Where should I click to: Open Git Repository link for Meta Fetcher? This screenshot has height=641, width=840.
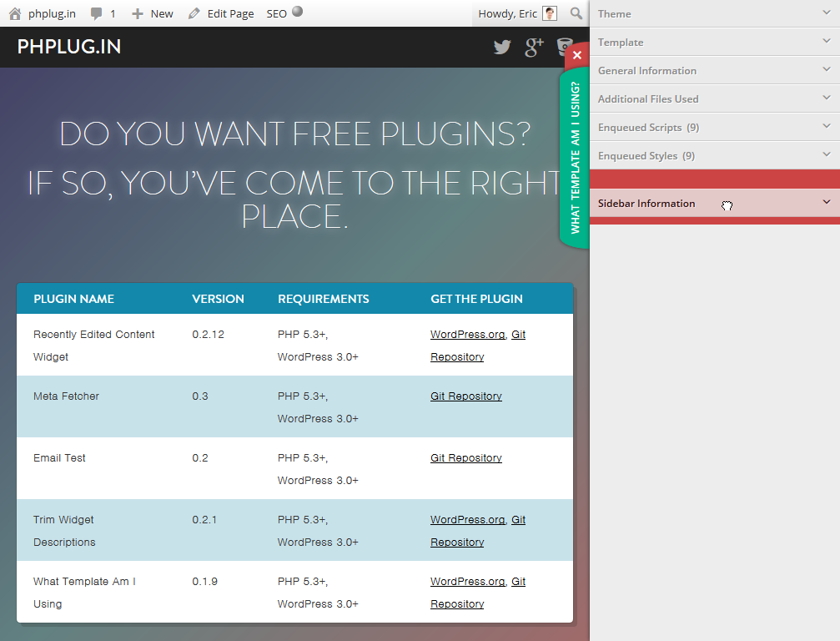pos(466,396)
